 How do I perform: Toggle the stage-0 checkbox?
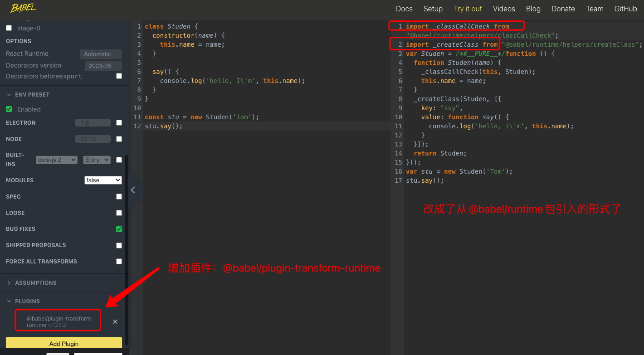9,28
